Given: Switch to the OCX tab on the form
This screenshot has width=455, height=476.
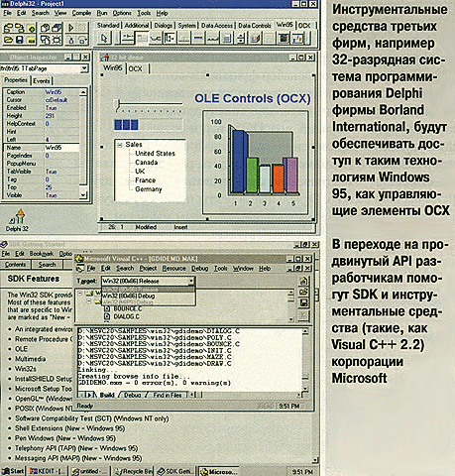Looking at the screenshot, I should [x=136, y=68].
